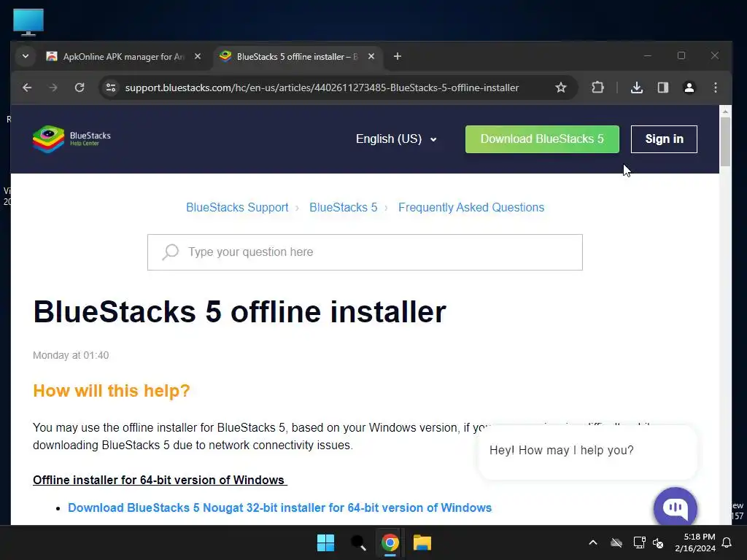Bookmark this page with the star icon
This screenshot has width=747, height=560.
click(x=561, y=87)
